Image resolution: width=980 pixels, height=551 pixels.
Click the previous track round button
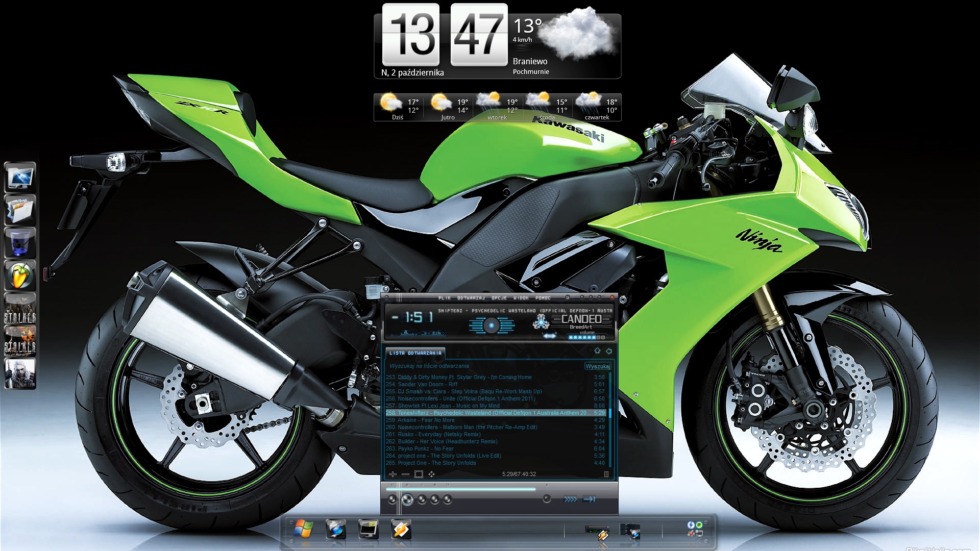pyautogui.click(x=392, y=499)
